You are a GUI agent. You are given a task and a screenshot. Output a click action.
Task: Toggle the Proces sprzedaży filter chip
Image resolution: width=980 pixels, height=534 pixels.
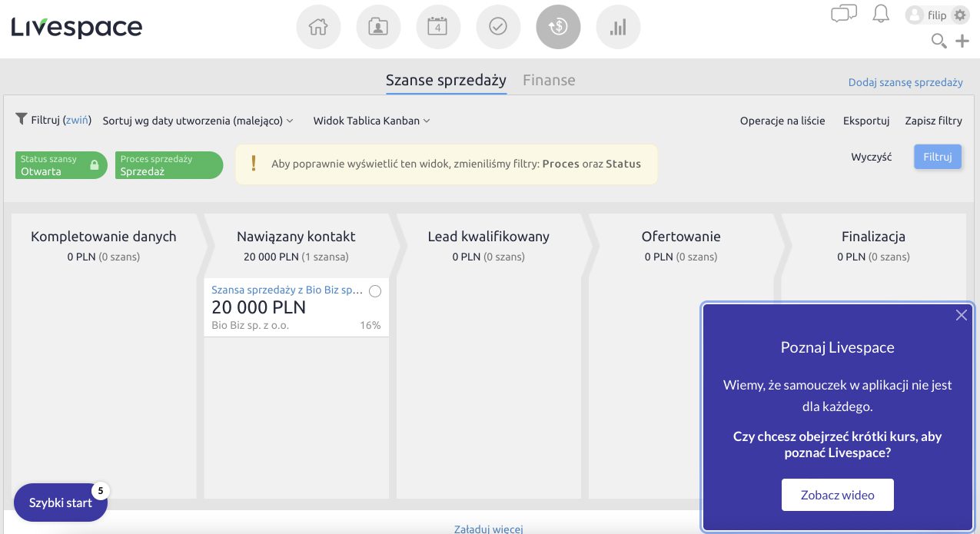pos(168,165)
